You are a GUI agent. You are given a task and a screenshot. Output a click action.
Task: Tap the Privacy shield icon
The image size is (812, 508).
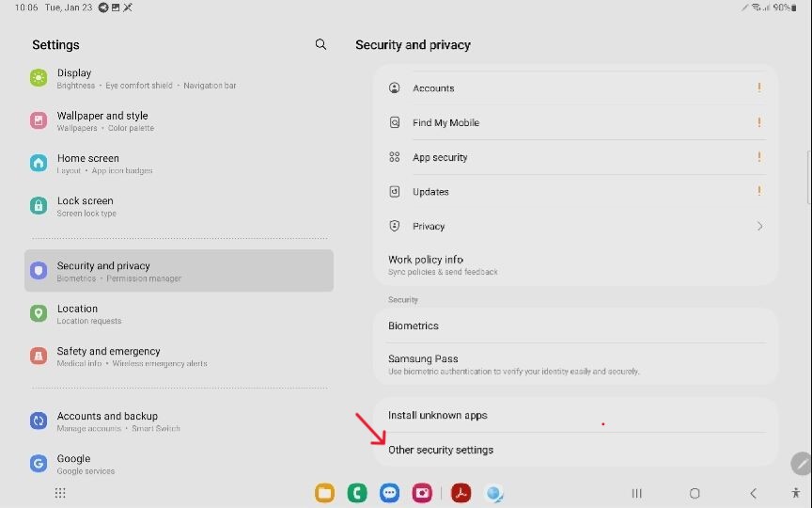pyautogui.click(x=394, y=226)
